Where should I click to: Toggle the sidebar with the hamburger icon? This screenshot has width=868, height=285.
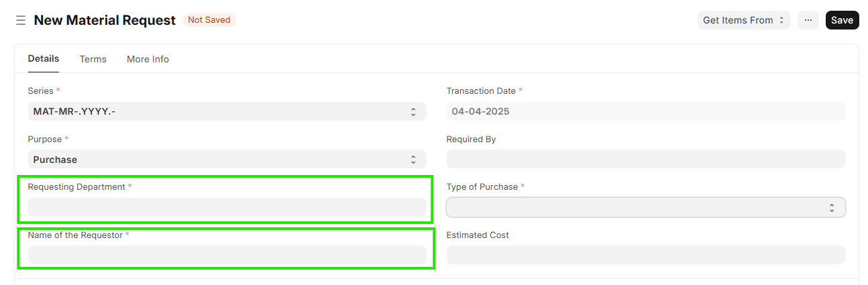click(21, 21)
